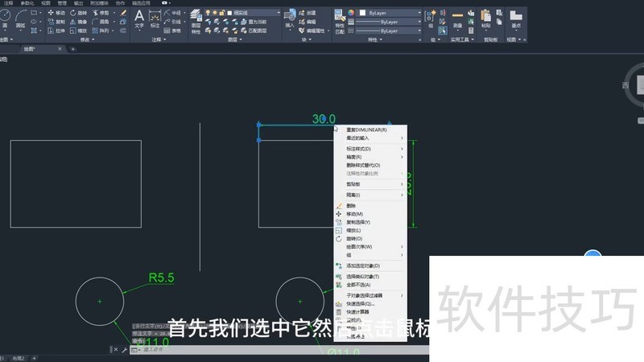Image resolution: width=644 pixels, height=362 pixels.
Task: Click the Dimension (标注) tool
Action: (x=155, y=19)
